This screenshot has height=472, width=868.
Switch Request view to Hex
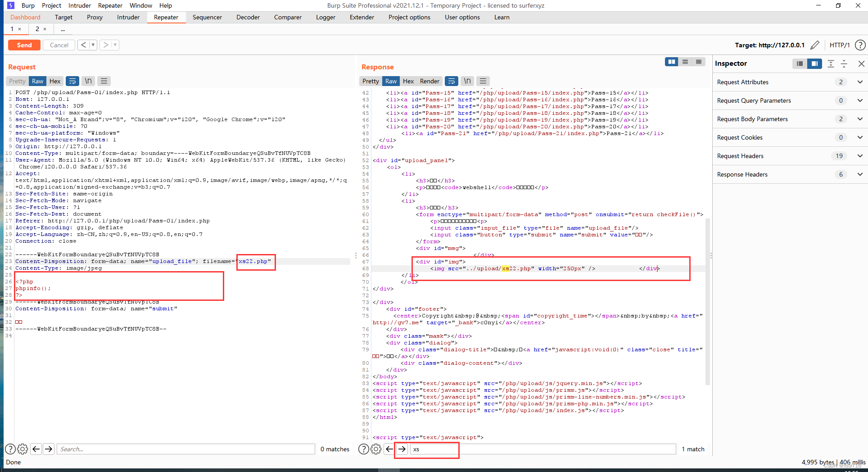pos(55,81)
